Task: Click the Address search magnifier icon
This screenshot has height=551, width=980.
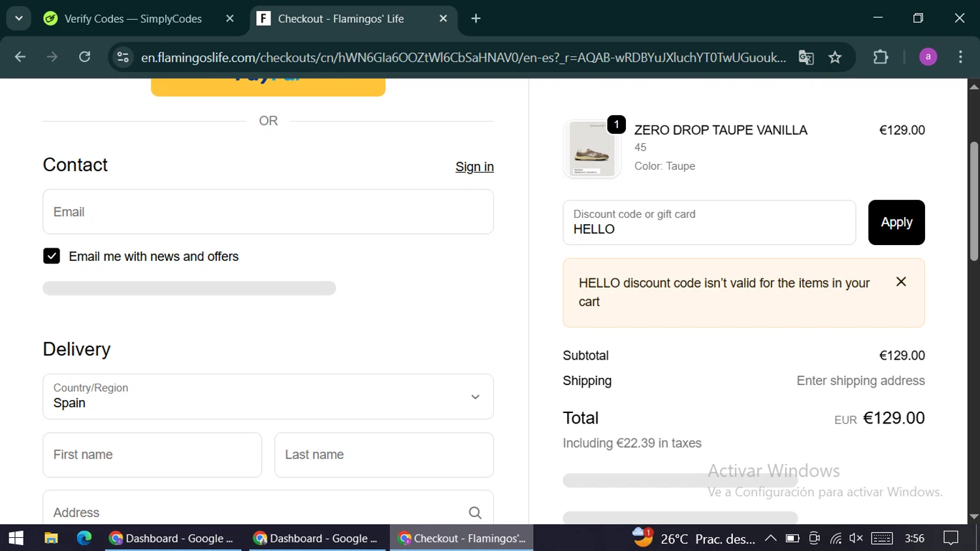Action: click(x=475, y=513)
